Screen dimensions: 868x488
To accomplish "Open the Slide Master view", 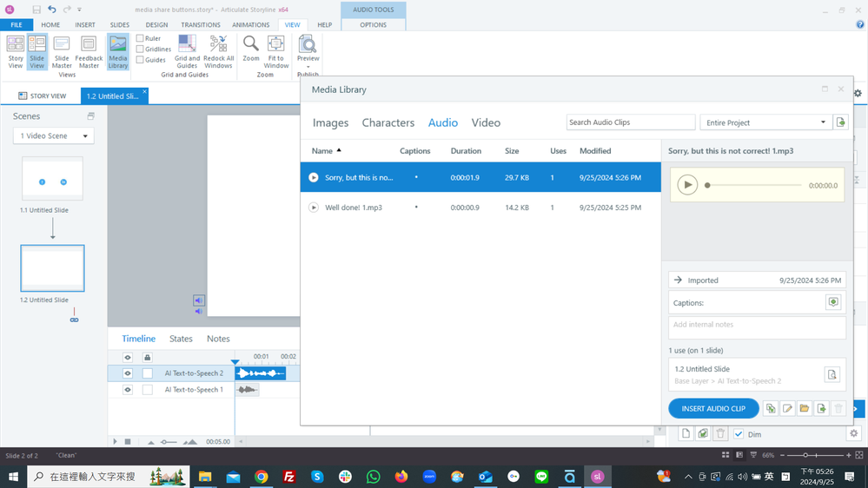I will point(62,52).
